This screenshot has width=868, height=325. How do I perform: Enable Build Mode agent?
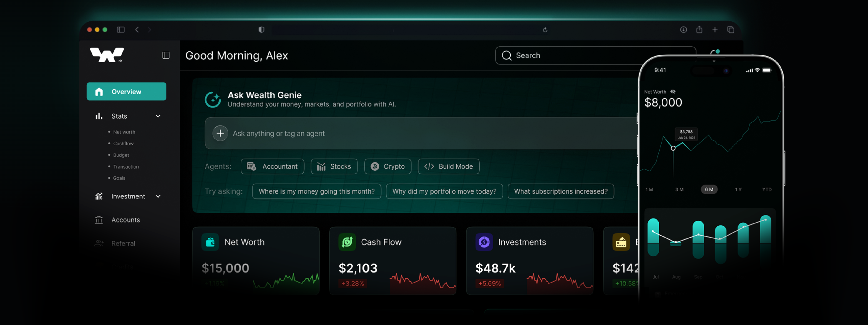[x=449, y=166]
